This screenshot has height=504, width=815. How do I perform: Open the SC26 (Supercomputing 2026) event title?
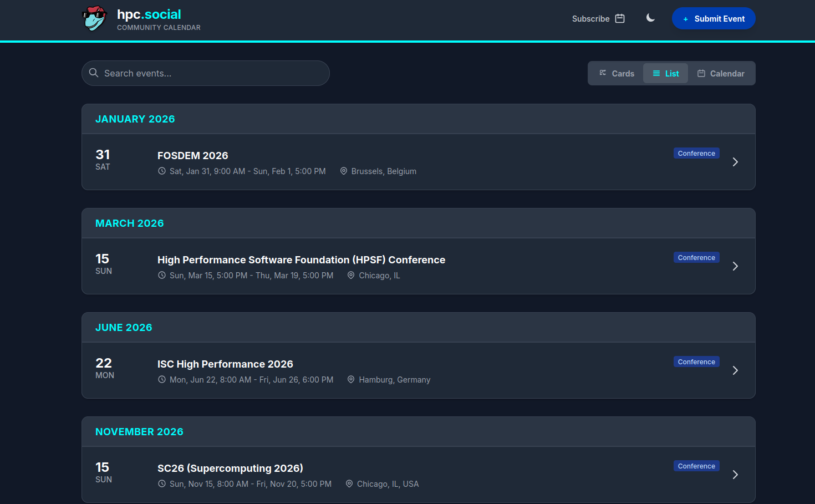click(x=230, y=469)
